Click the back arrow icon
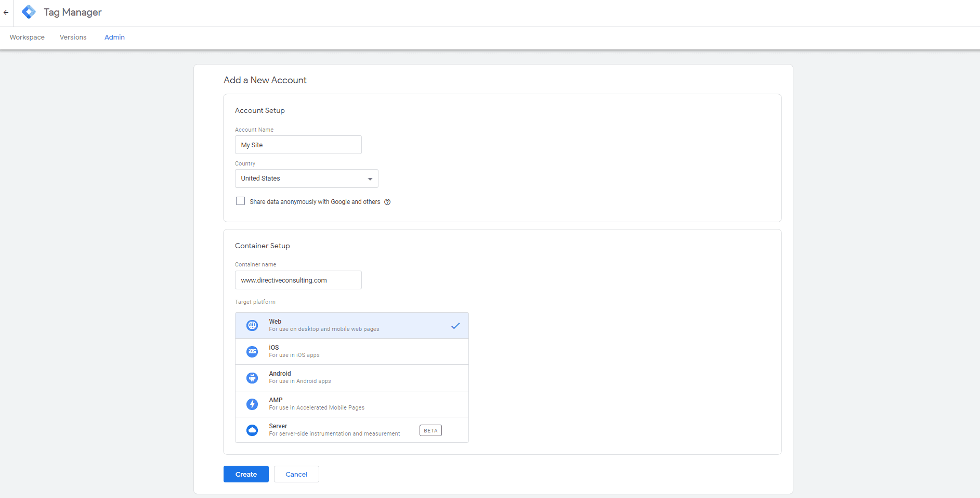This screenshot has height=498, width=980. pyautogui.click(x=6, y=12)
